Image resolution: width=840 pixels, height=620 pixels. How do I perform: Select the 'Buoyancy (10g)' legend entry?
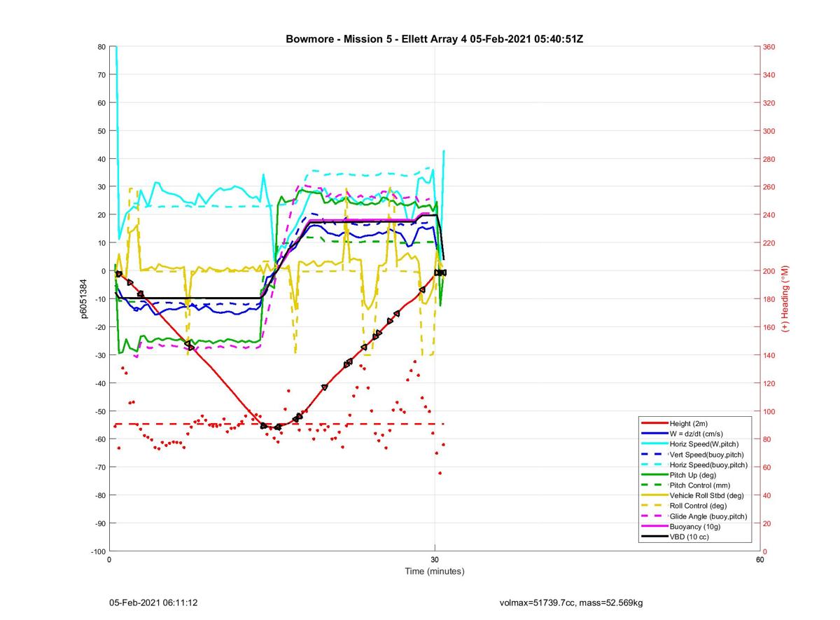coord(695,526)
